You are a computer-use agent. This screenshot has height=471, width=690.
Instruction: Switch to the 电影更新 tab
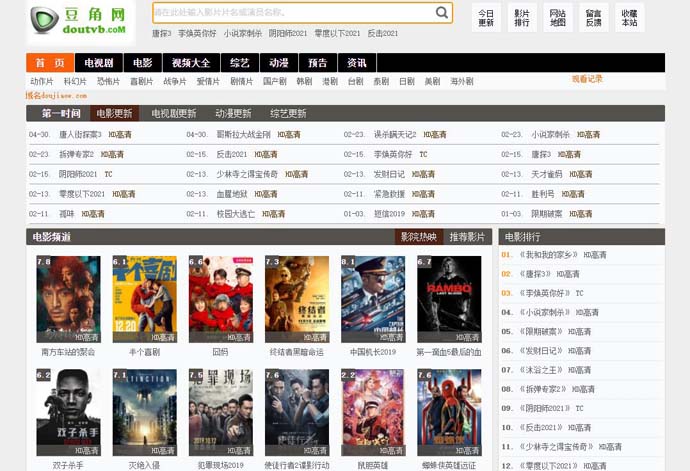pos(114,114)
